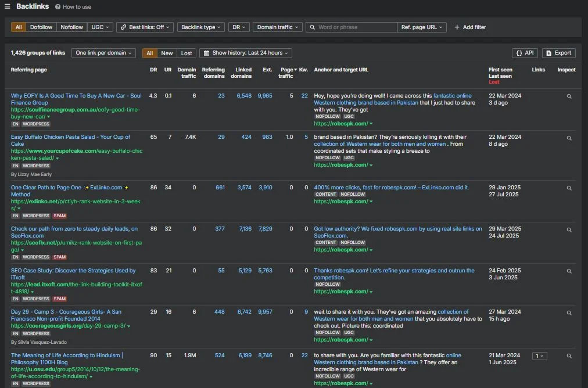
Task: Open Day 29 - Camp 3 Courageous Girls link
Action: 66,315
